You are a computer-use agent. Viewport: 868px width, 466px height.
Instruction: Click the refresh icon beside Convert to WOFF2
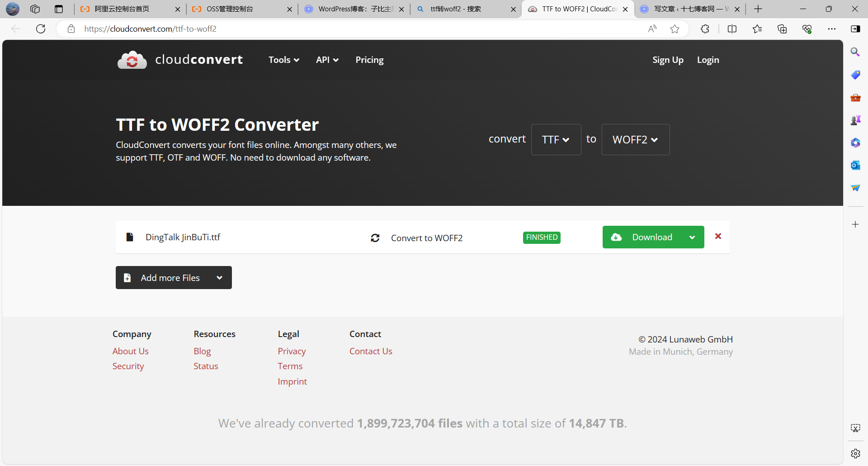(375, 238)
